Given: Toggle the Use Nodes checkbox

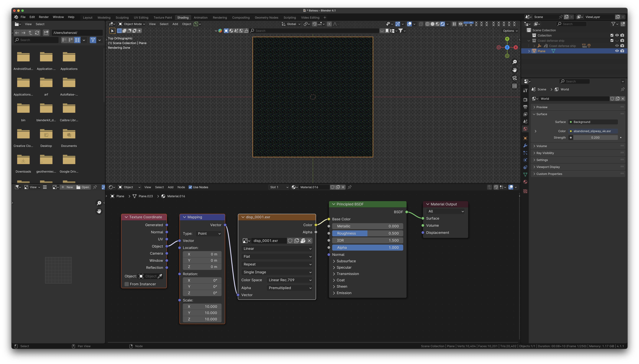Looking at the screenshot, I should click(x=190, y=187).
